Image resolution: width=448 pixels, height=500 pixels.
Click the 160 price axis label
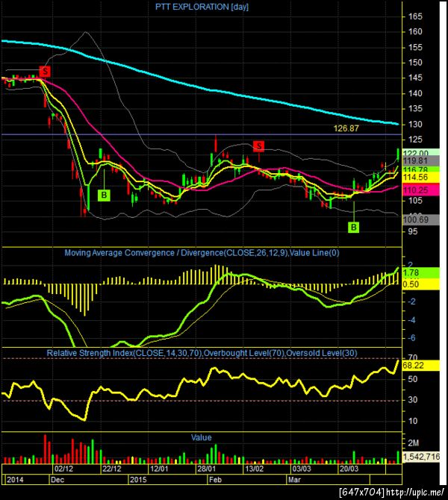point(415,31)
